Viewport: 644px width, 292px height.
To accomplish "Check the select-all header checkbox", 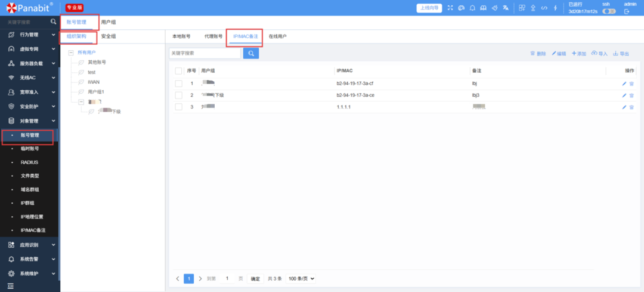I will (178, 70).
